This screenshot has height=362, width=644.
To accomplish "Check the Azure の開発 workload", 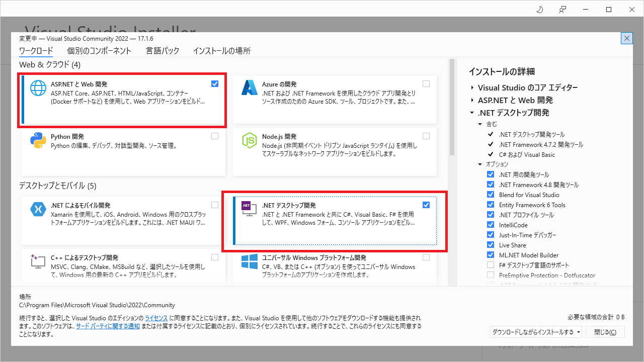I will tap(426, 84).
